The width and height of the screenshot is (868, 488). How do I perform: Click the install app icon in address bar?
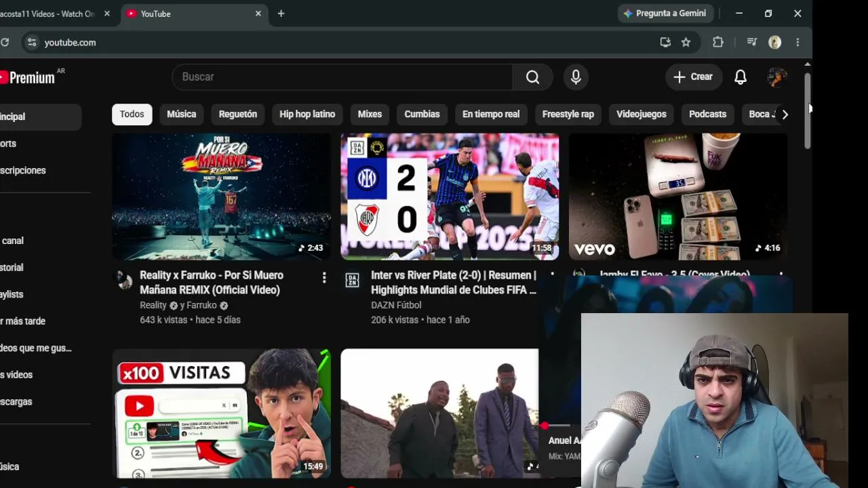point(665,43)
